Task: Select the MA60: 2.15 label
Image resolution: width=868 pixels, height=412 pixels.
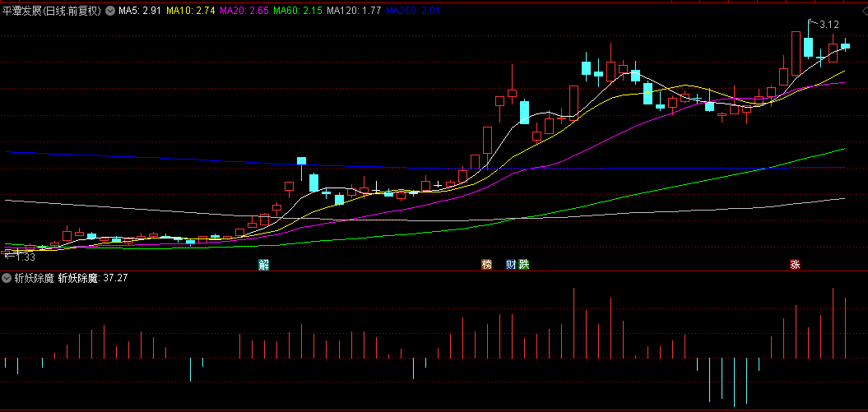Action: (298, 11)
